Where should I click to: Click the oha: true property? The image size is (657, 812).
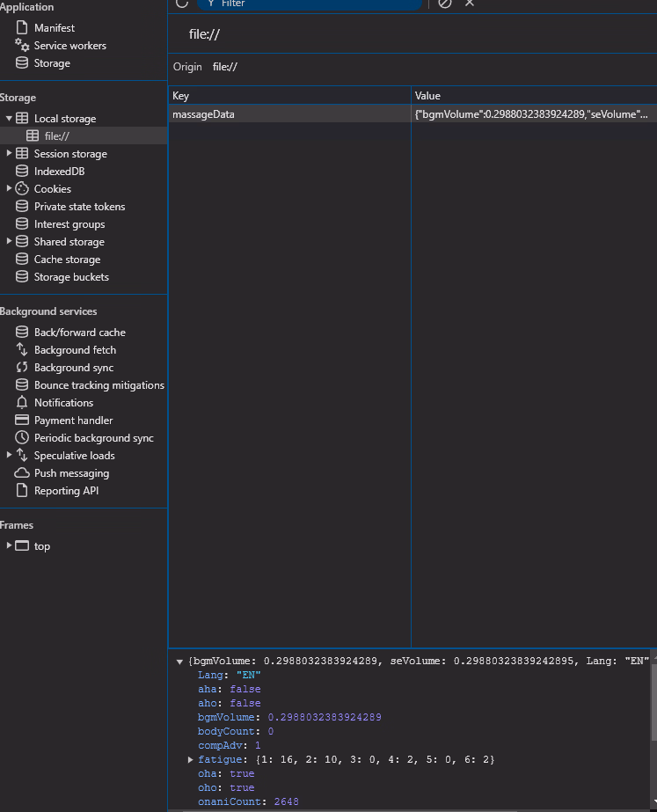coord(226,773)
